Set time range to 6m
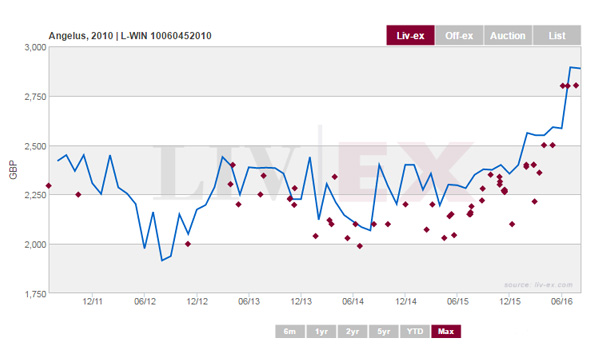Screen dimensions: 600x360 (x=290, y=331)
